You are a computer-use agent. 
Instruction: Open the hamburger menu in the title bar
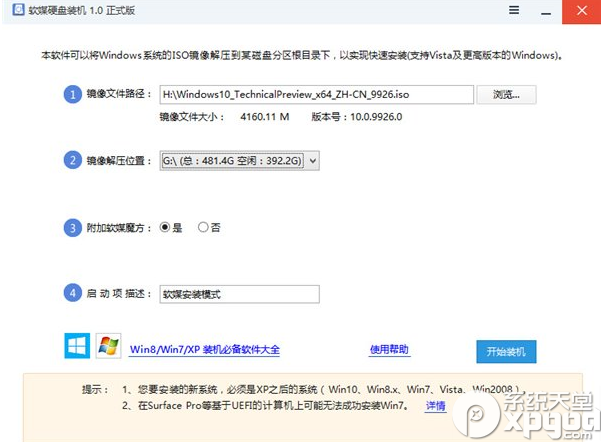coord(513,10)
